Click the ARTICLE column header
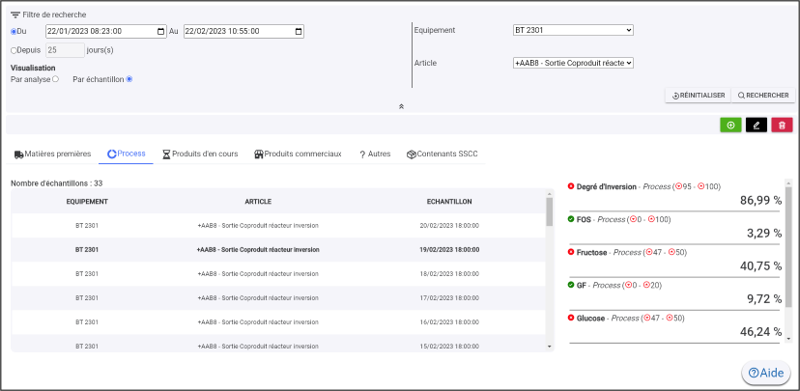 coord(258,202)
